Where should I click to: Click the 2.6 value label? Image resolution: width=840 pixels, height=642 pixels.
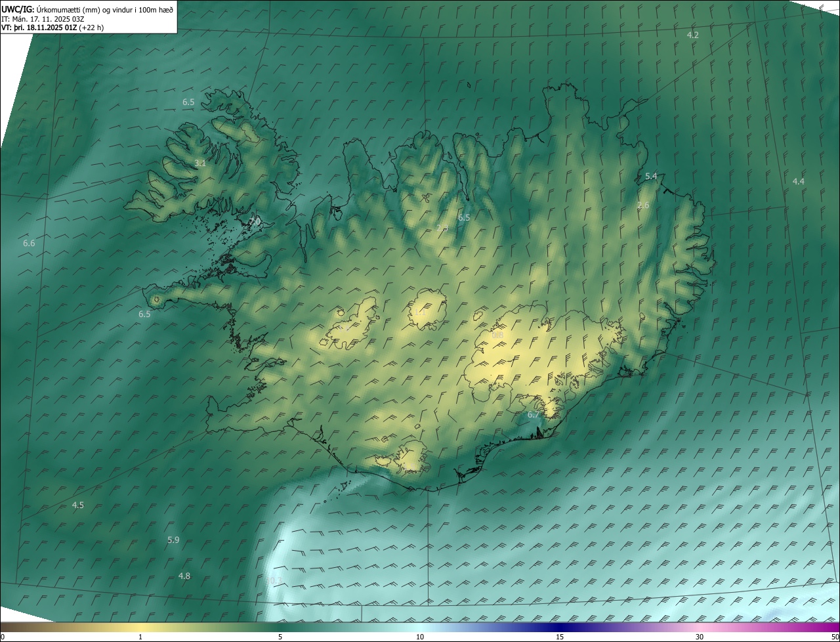[643, 205]
